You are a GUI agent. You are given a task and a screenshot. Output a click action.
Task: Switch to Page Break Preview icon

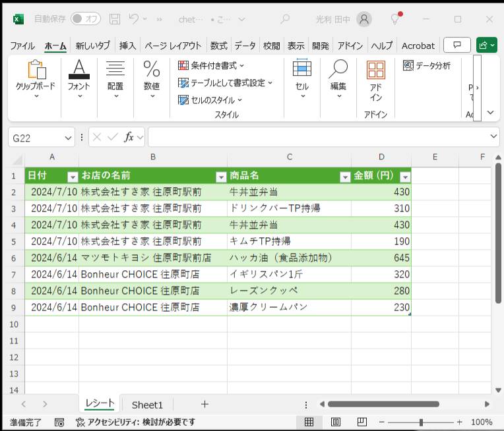(362, 422)
